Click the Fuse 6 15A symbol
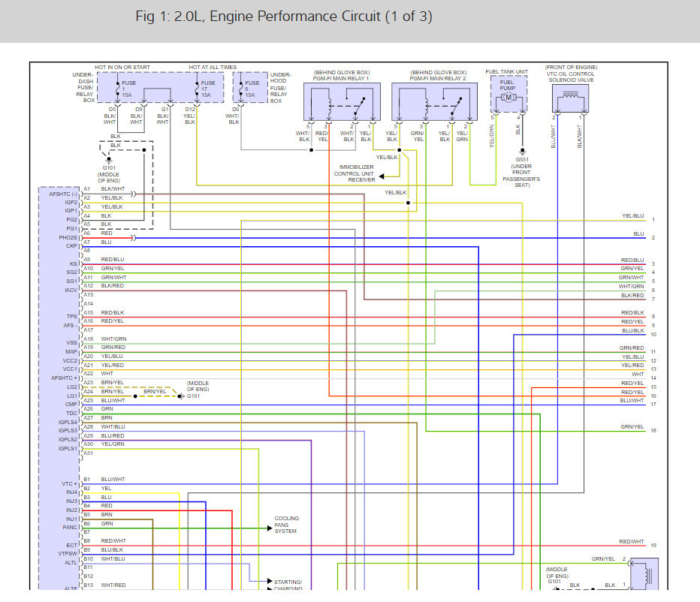Screen dimensions: 700x602 click(241, 89)
